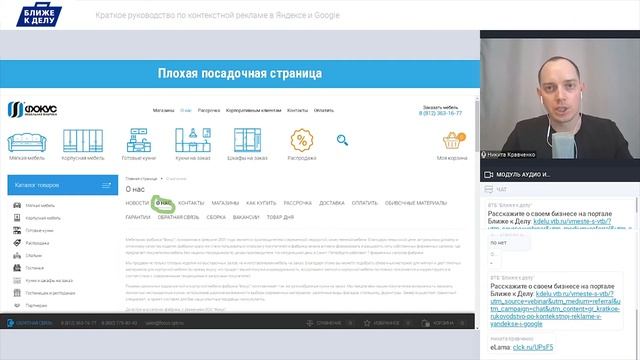Open the clck.ru/UPsF5 eLama link in chat

pos(533,347)
